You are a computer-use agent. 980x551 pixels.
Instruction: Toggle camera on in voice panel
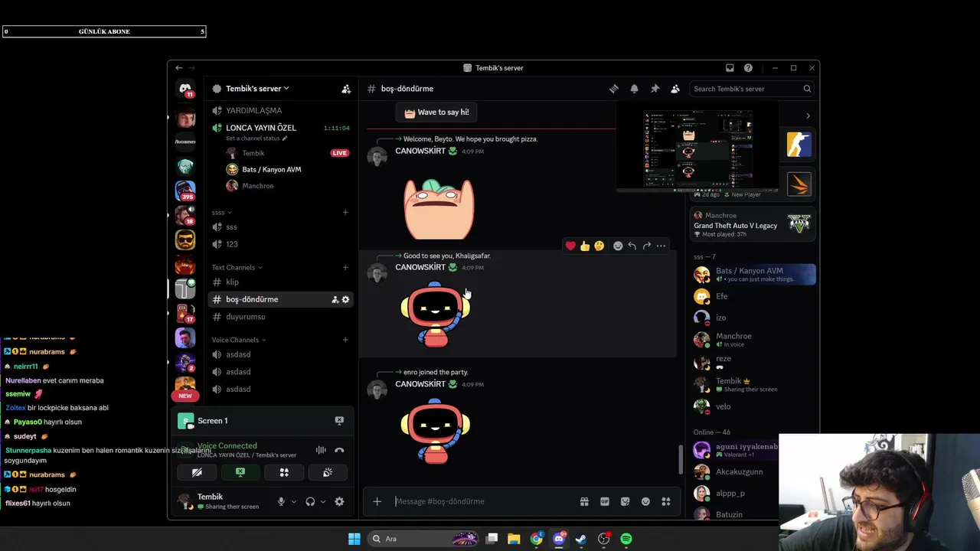click(197, 473)
